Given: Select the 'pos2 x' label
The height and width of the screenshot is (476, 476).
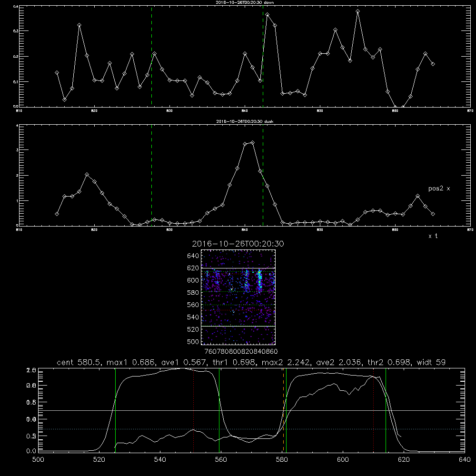Looking at the screenshot, I should click(x=439, y=188).
